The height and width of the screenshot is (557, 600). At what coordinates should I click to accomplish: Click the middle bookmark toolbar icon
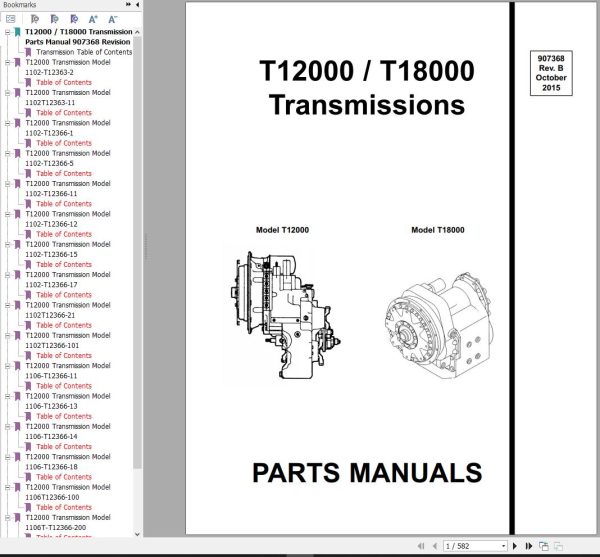55,19
